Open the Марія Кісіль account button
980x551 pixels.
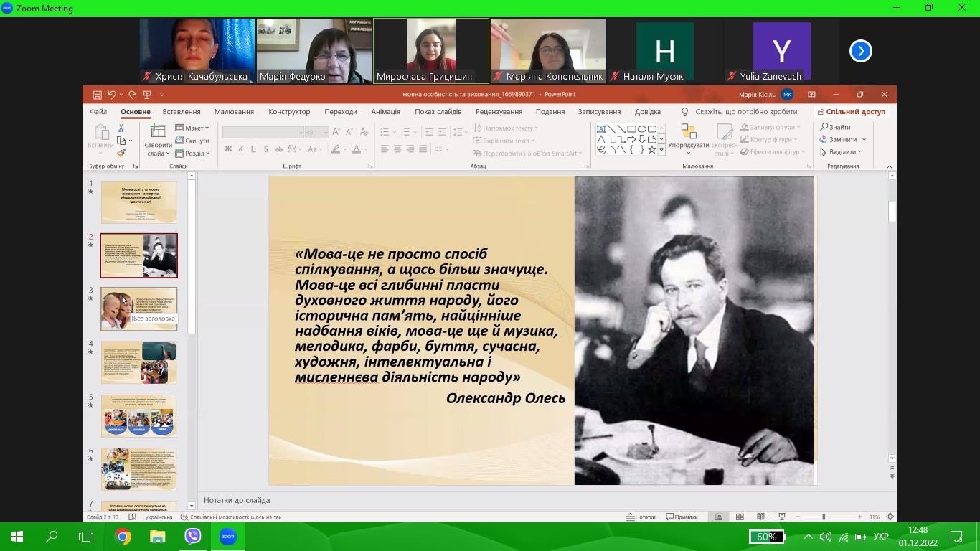[766, 95]
